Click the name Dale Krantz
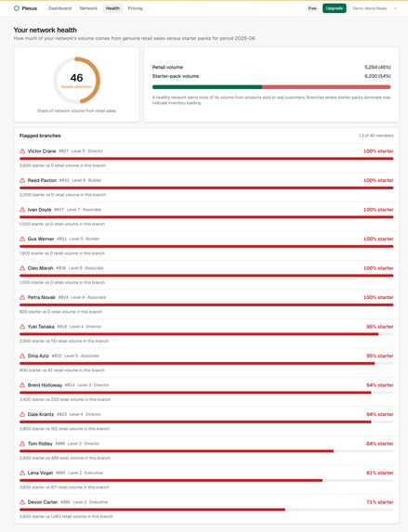Image resolution: width=408 pixels, height=532 pixels. tap(41, 414)
